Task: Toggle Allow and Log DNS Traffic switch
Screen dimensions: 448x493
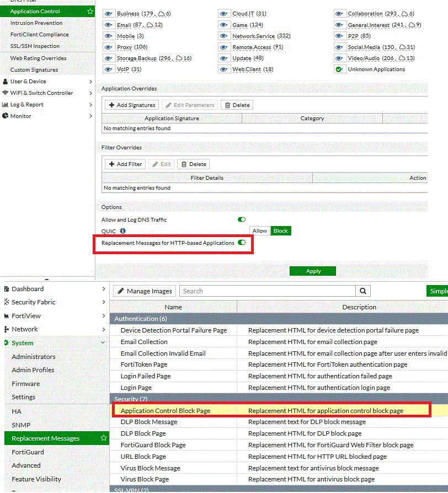Action: [x=242, y=219]
